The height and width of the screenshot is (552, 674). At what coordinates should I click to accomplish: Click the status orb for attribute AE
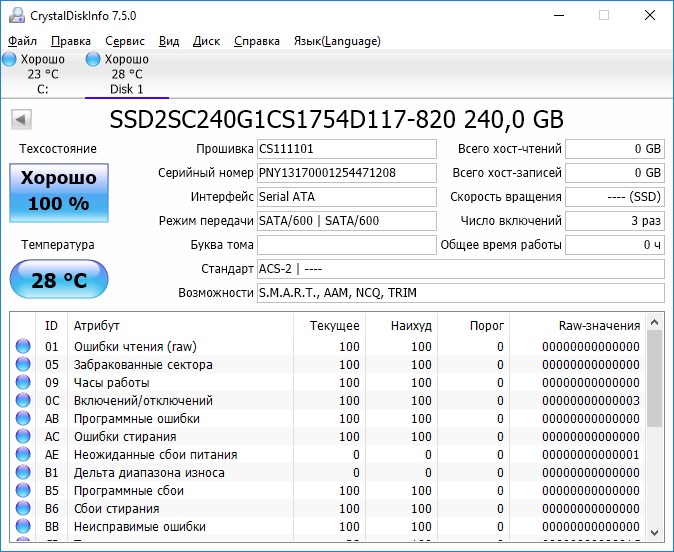click(x=23, y=454)
